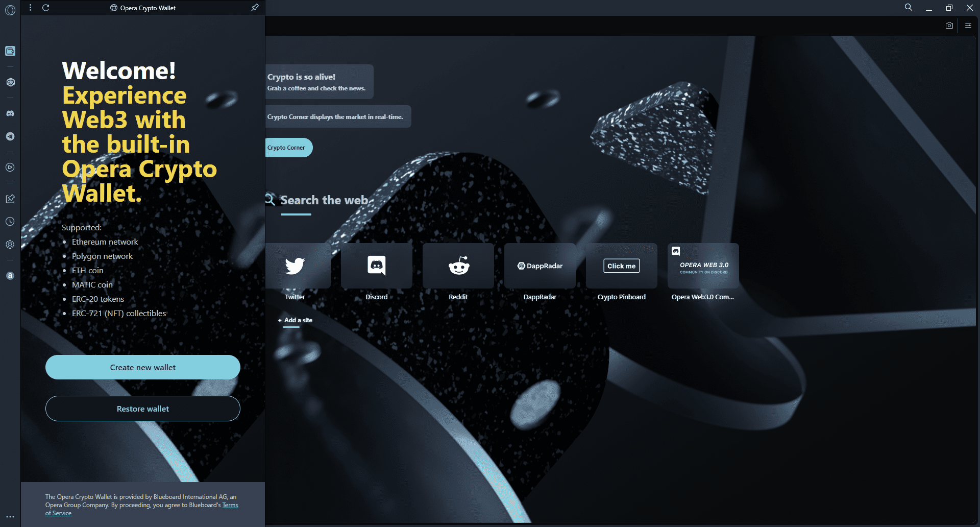Minimize the Opera browser window
Viewport: 980px width, 527px height.
929,8
